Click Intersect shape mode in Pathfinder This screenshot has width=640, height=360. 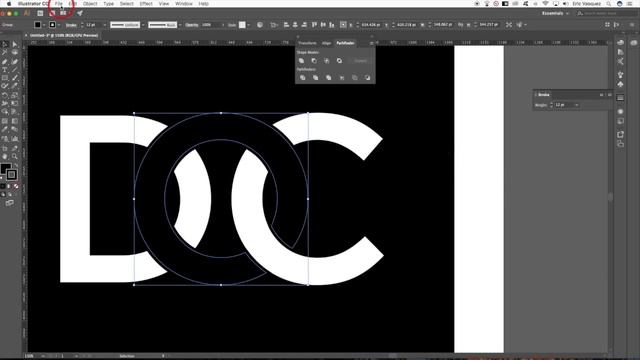pos(327,61)
